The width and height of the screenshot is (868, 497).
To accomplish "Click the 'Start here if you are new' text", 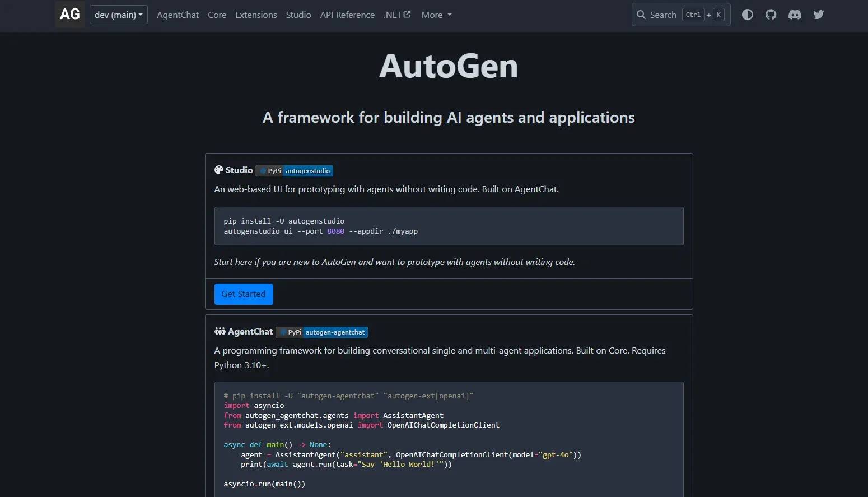I will 394,262.
